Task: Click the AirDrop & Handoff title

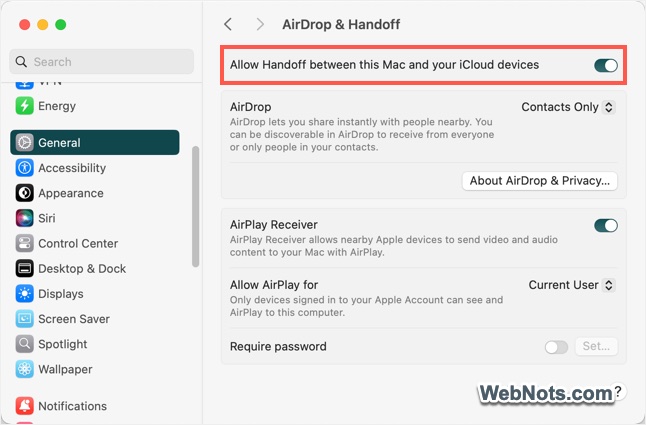Action: (341, 24)
